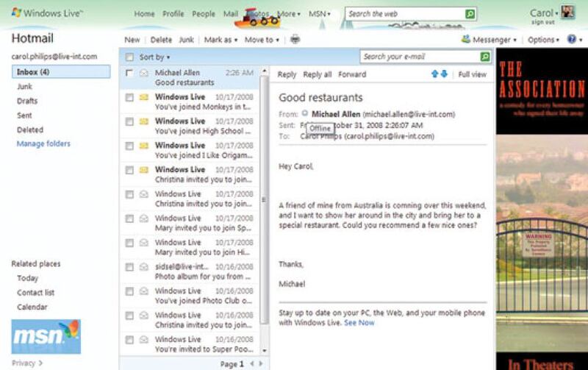Select the Inbox (4) folder
The width and height of the screenshot is (588, 370).
click(x=61, y=71)
